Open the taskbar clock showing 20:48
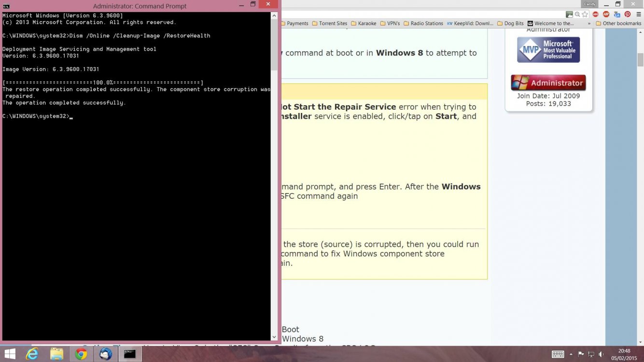Viewport: 644px width, 362px height. [x=624, y=354]
